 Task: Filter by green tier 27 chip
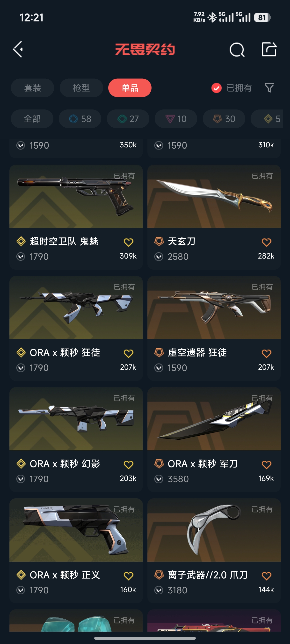(x=128, y=119)
